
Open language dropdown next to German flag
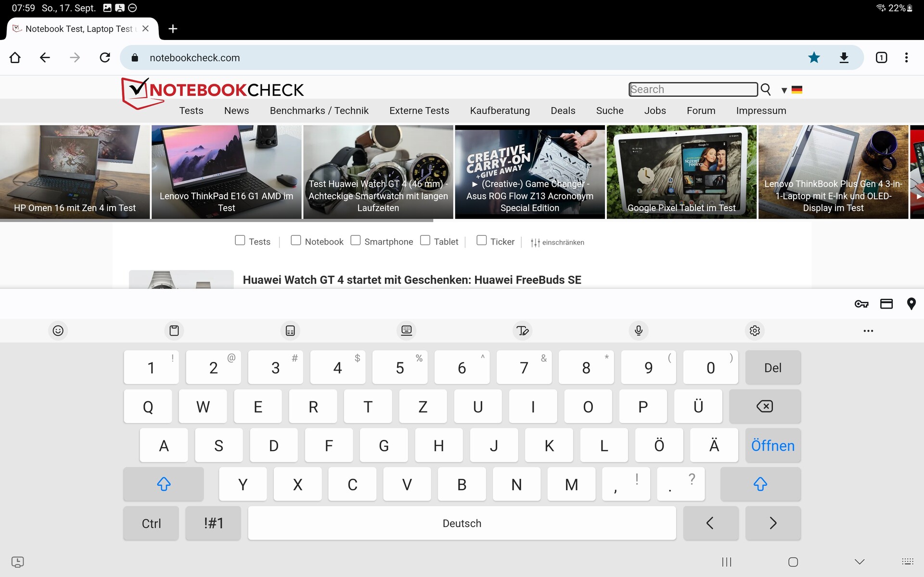pos(784,90)
